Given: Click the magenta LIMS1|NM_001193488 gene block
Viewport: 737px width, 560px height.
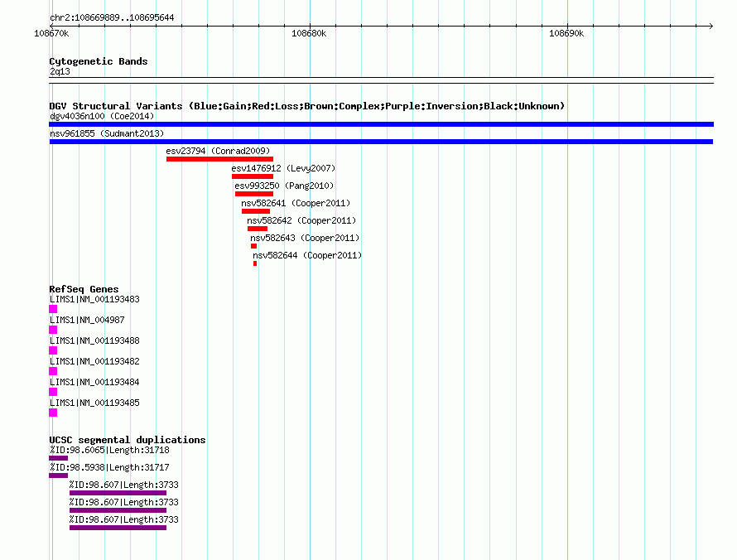Looking at the screenshot, I should [53, 350].
